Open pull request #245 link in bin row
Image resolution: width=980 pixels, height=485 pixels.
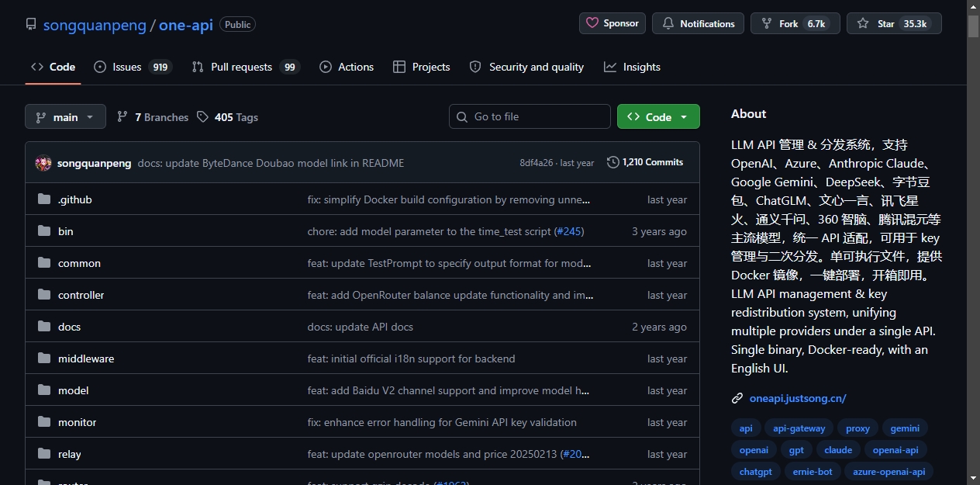click(x=569, y=231)
